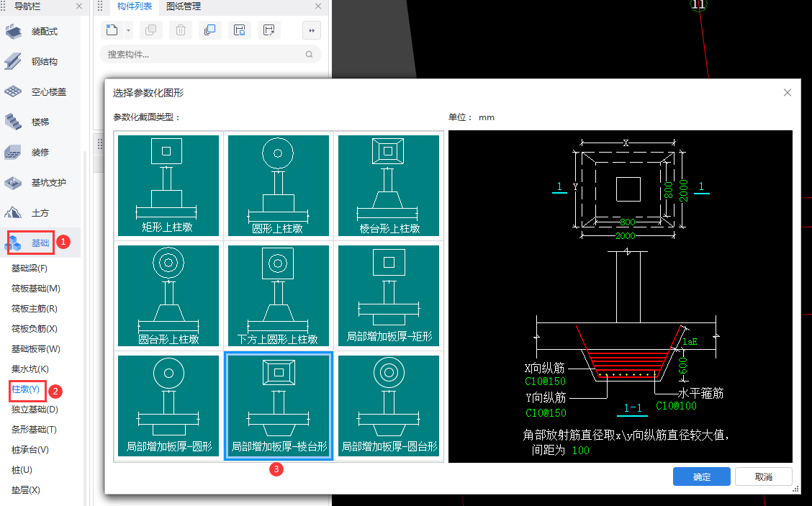Edit the horizontal 2000 dimension in plan view
Viewport: 812px width, 506px height.
pyautogui.click(x=625, y=235)
